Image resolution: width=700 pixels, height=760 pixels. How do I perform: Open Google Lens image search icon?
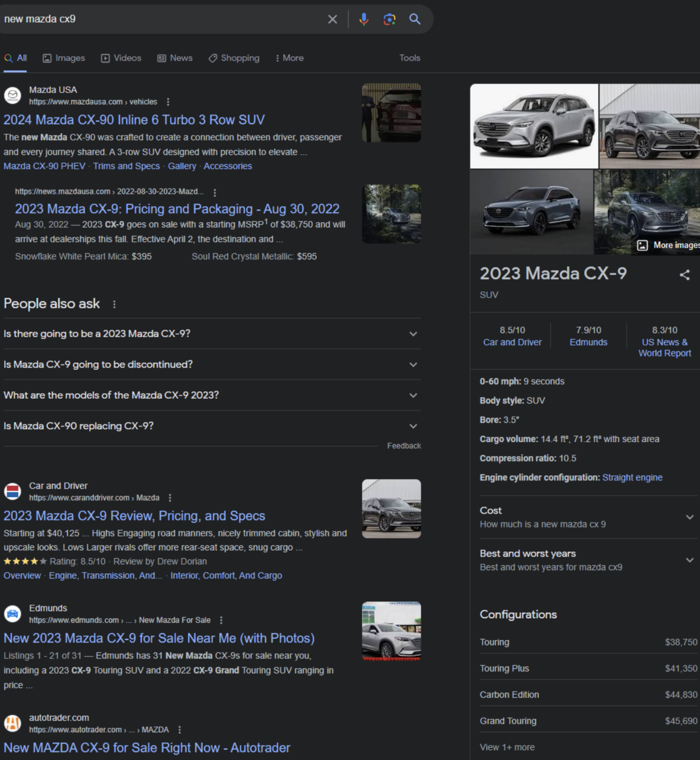390,19
